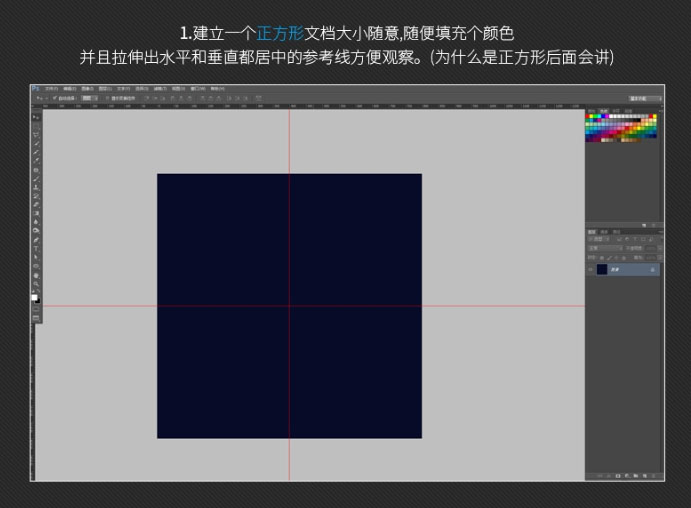The width and height of the screenshot is (691, 508).
Task: Open the workspace switcher dropdown
Action: (646, 99)
